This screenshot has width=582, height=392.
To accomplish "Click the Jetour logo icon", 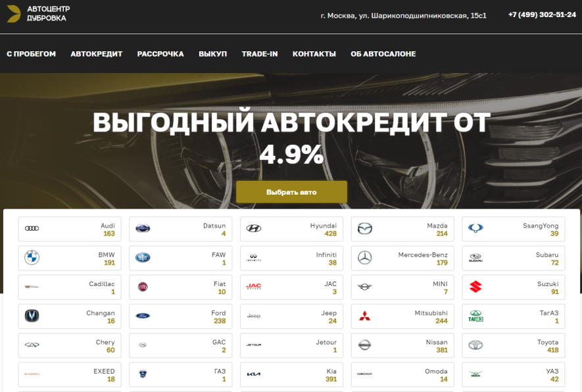I will point(253,345).
